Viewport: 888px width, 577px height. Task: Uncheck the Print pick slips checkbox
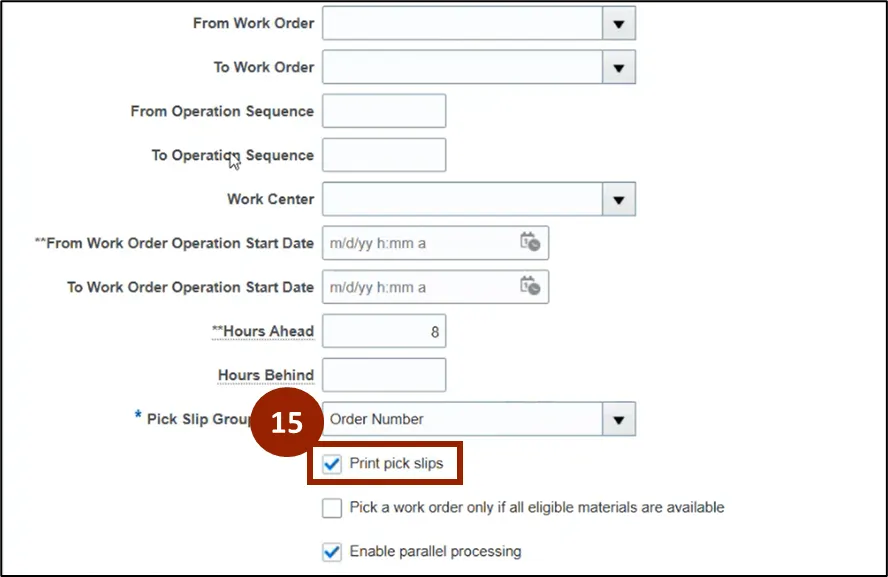[332, 464]
